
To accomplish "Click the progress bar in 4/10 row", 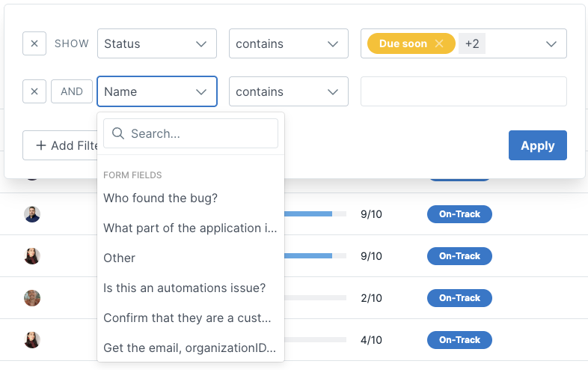I will (x=316, y=340).
